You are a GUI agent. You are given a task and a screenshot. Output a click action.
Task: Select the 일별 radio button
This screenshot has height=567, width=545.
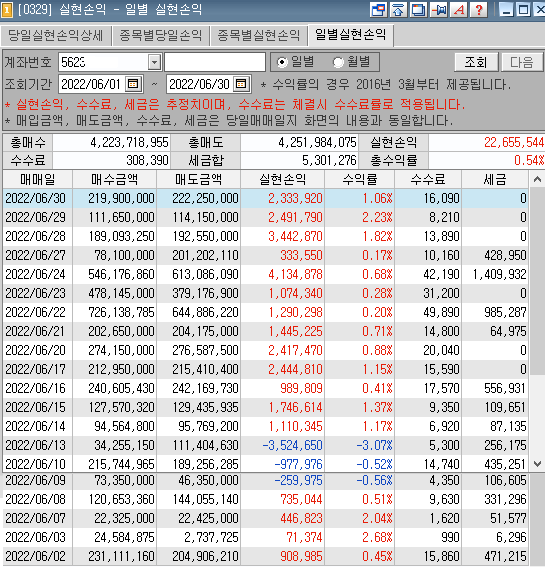point(282,62)
